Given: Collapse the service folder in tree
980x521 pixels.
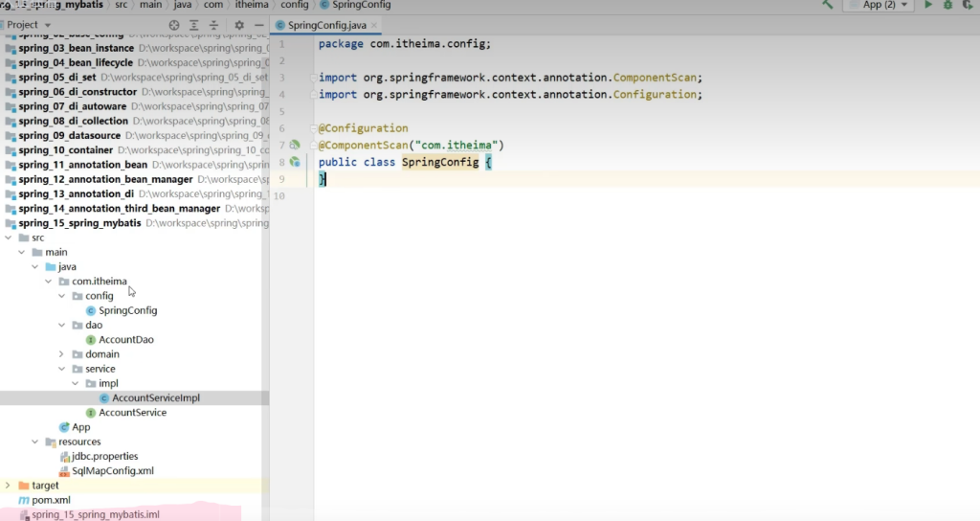Looking at the screenshot, I should tap(63, 369).
